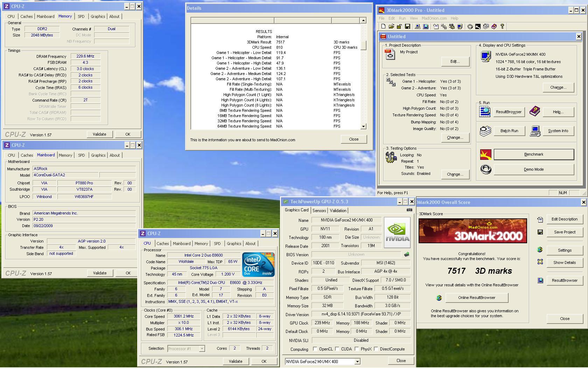
Task: Click the BIOS save chip icon in GPU-Z
Action: click(407, 254)
